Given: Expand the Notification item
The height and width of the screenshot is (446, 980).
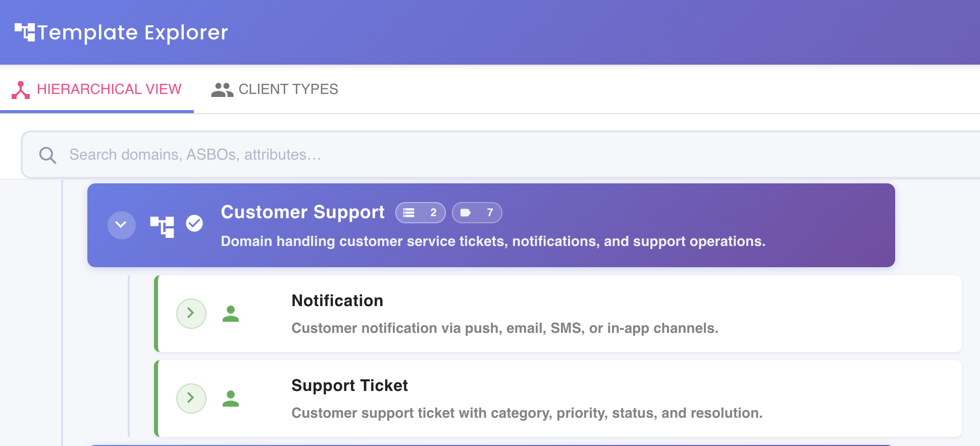Looking at the screenshot, I should tap(191, 314).
